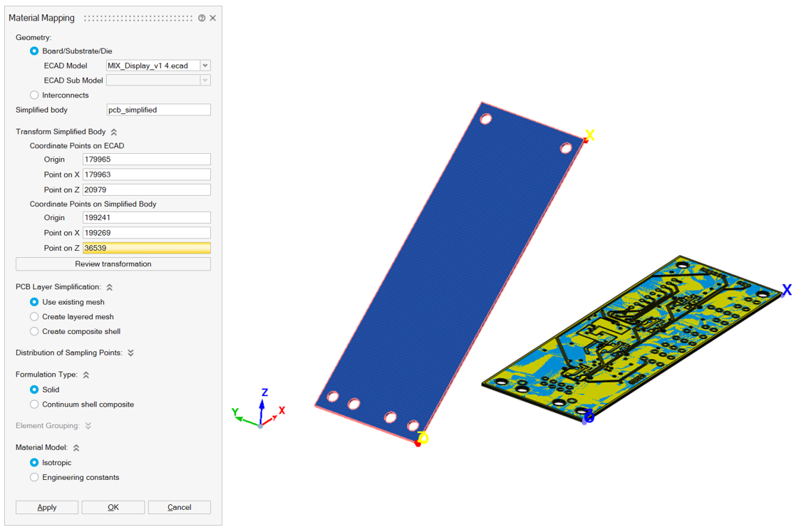The height and width of the screenshot is (532, 796).
Task: Collapse the Formulation Type section
Action: 86,375
